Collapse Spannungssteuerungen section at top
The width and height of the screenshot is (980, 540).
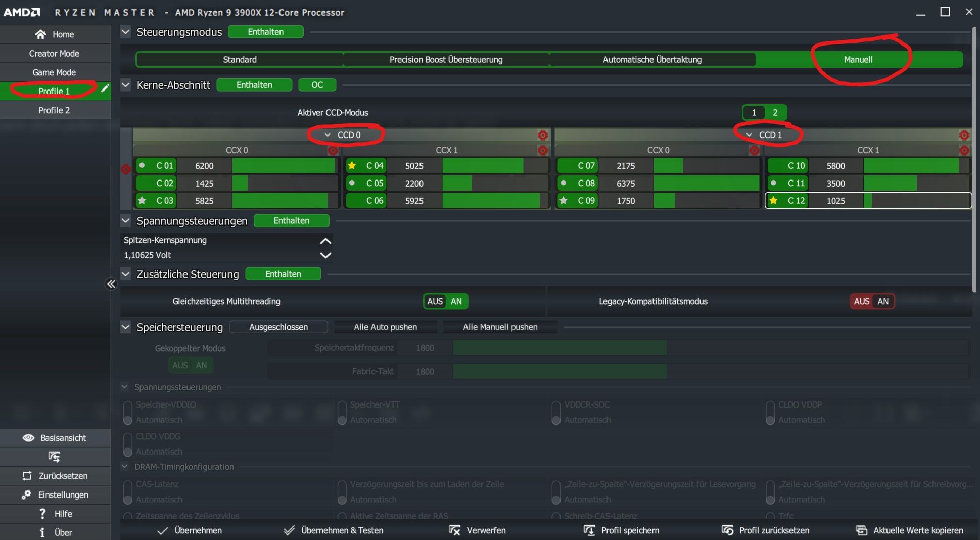click(x=125, y=221)
